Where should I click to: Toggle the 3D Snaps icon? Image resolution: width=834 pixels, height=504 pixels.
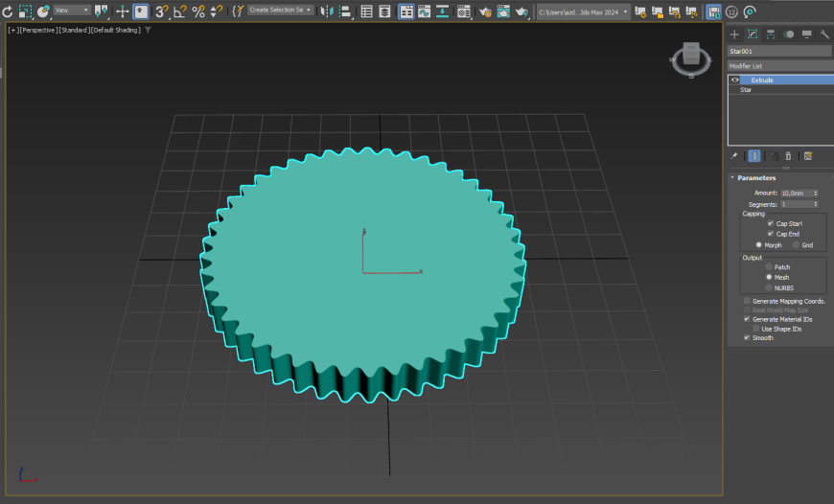162,11
